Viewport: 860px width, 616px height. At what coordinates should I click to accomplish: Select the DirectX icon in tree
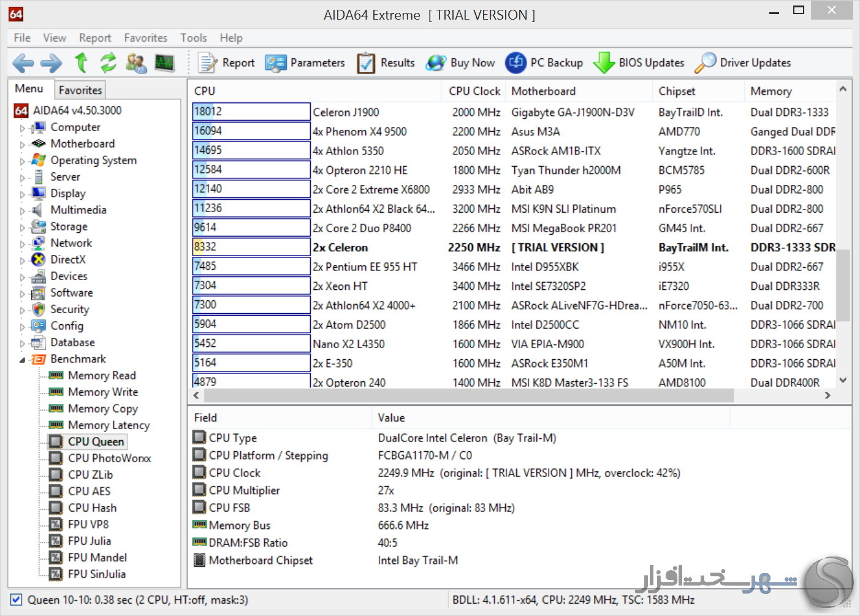coord(39,259)
